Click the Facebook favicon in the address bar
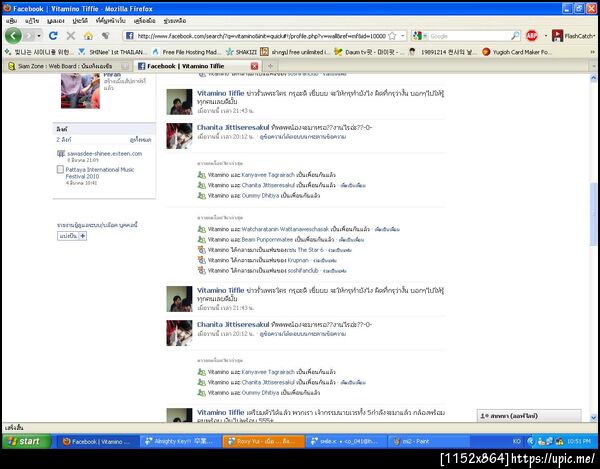Screen dimensions: 600x469 pos(130,36)
